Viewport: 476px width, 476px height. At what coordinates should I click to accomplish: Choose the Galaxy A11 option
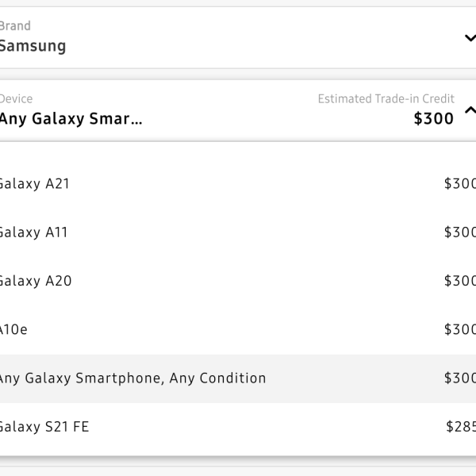tap(33, 232)
